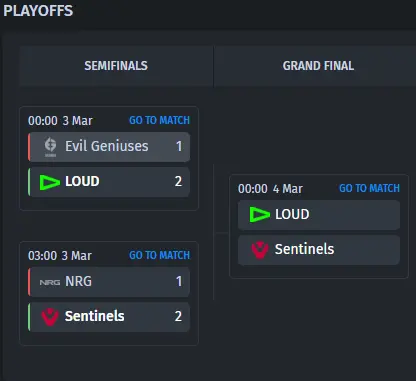Click the NRG team logo
The width and height of the screenshot is (416, 381).
(50, 282)
